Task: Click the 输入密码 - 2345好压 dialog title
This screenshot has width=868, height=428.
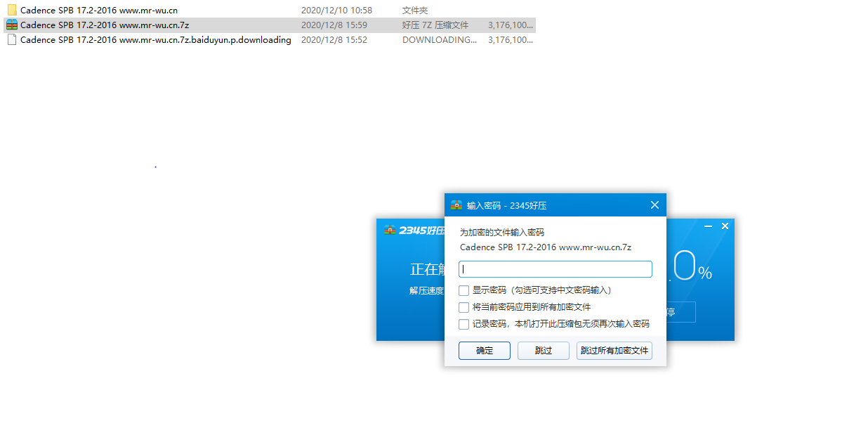Action: [x=507, y=205]
